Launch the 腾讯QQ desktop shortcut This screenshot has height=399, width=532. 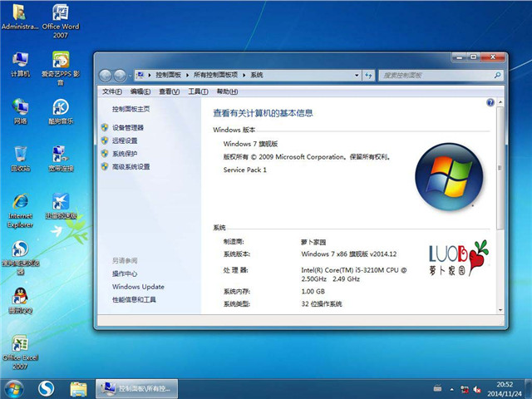[x=20, y=301]
